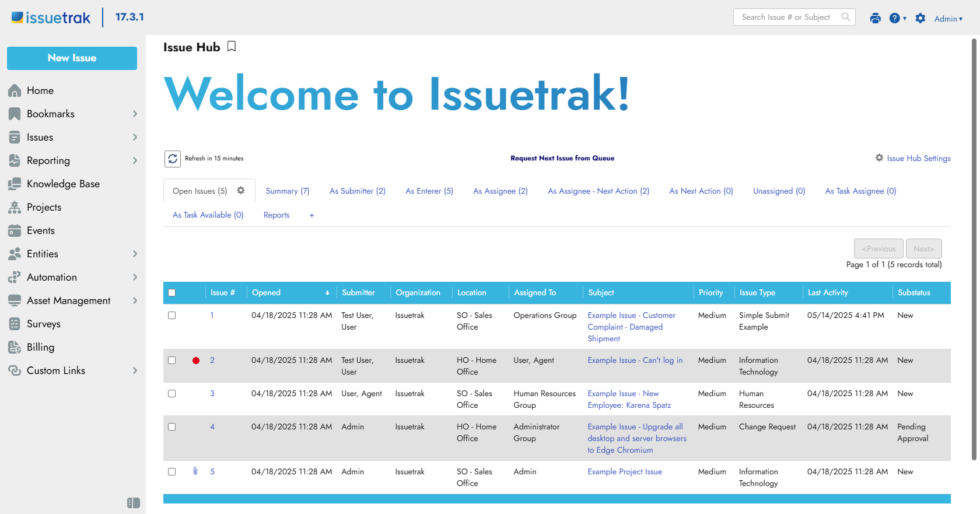Open the Open Issues tab gear settings
Screen dimensions: 980x514
pyautogui.click(x=241, y=190)
